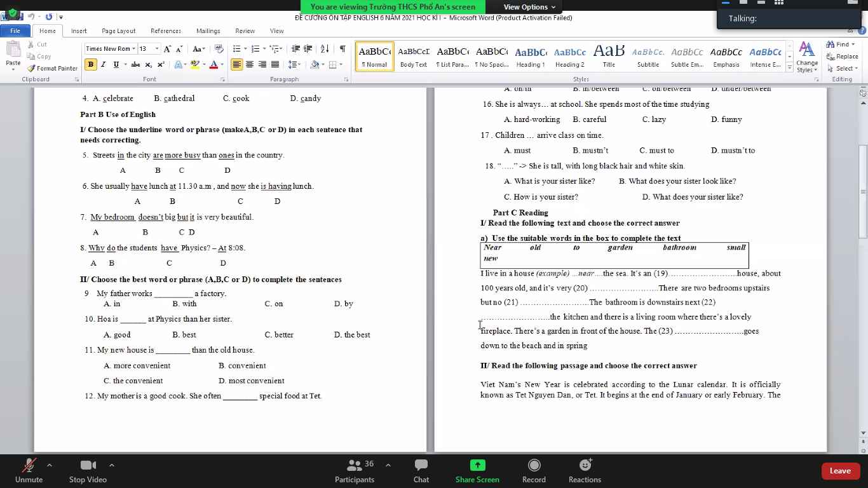Toggle Subscript formatting
Screen dimensions: 868x488
(148, 64)
